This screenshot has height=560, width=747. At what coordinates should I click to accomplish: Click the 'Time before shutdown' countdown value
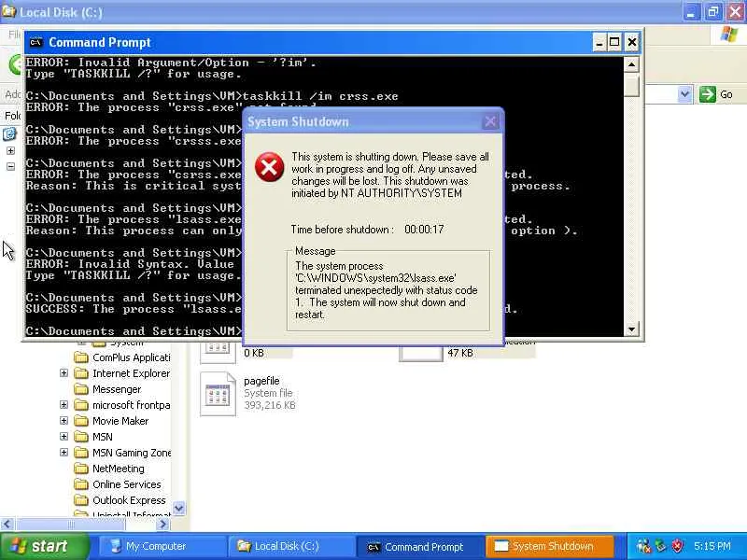click(424, 230)
